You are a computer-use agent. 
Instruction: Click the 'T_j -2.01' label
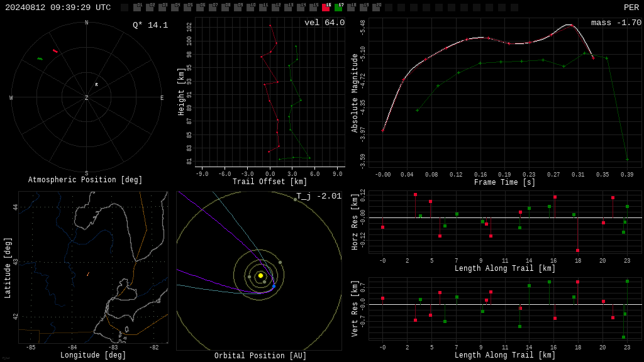[319, 196]
